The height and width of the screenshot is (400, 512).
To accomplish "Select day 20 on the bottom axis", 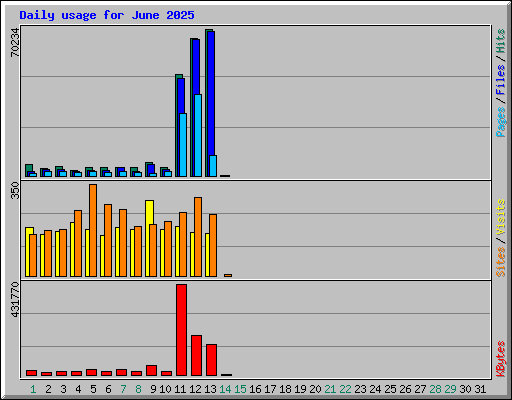I will pos(315,389).
